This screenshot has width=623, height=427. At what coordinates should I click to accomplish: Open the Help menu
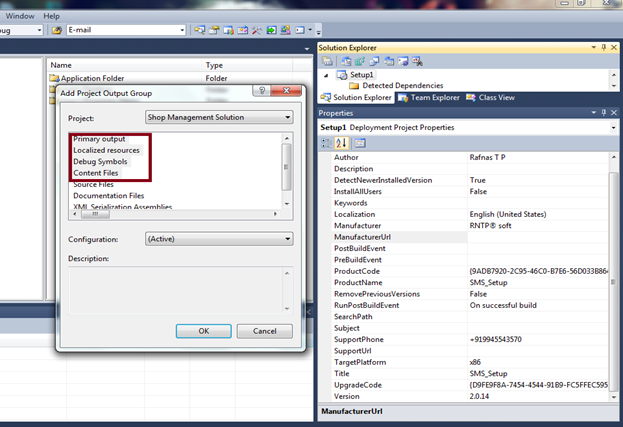pyautogui.click(x=51, y=16)
